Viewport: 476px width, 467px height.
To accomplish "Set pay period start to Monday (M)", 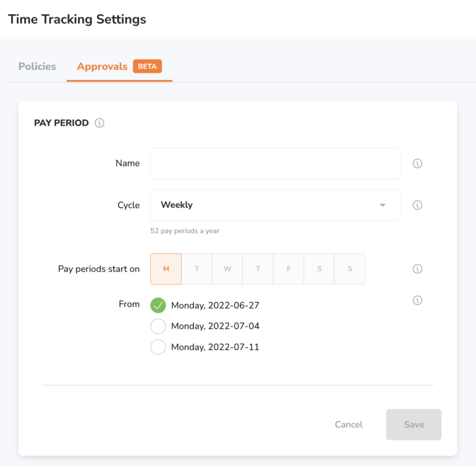I will pos(165,269).
